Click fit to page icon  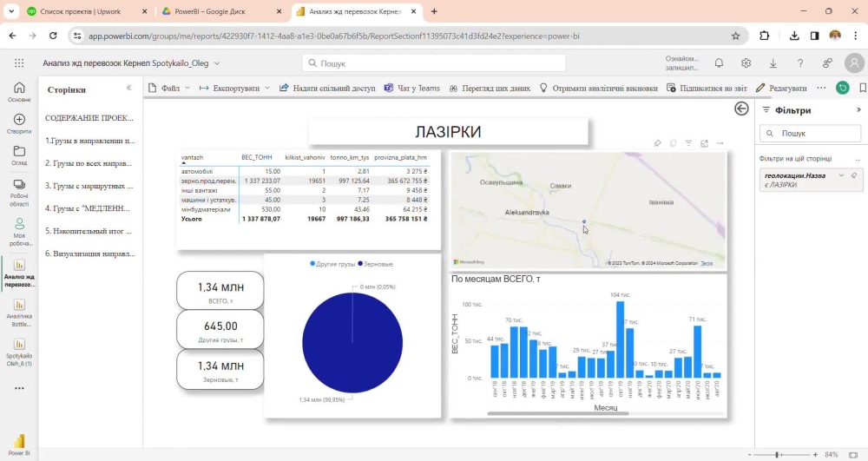point(853,454)
